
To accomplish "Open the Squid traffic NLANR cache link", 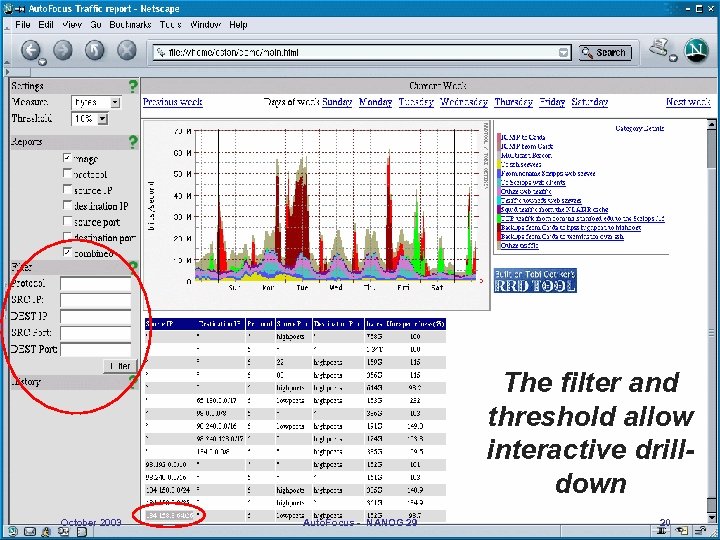I will pyautogui.click(x=555, y=209).
